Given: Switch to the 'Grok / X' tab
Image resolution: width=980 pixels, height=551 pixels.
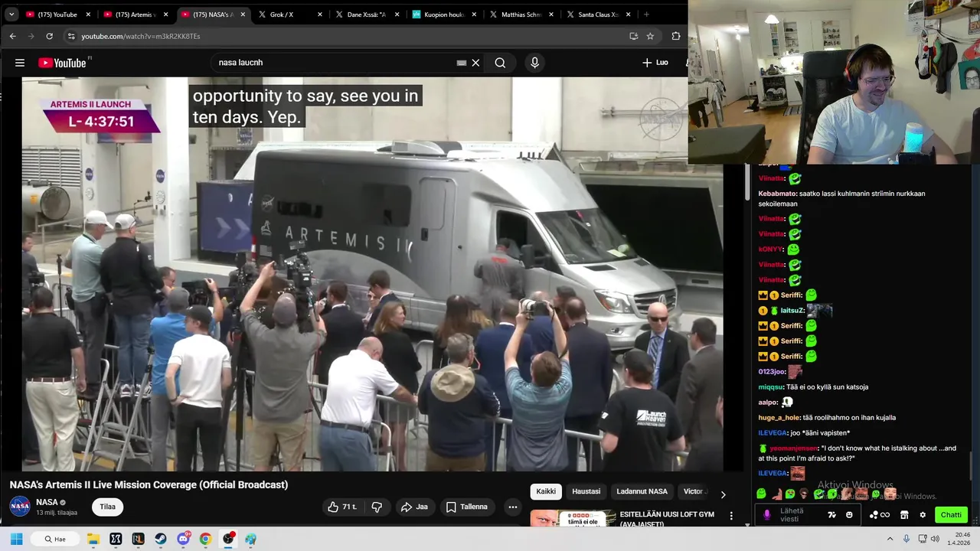Looking at the screenshot, I should click(x=291, y=15).
